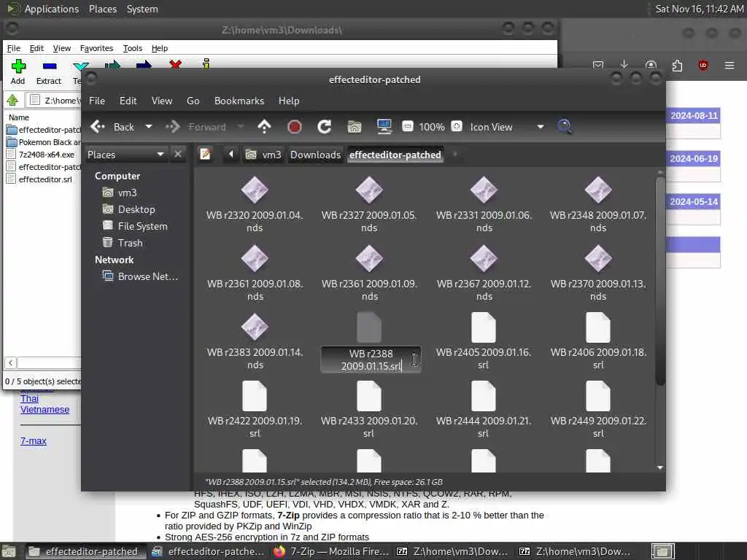Click the path bar left scroll arrow
The width and height of the screenshot is (747, 560).
(231, 154)
